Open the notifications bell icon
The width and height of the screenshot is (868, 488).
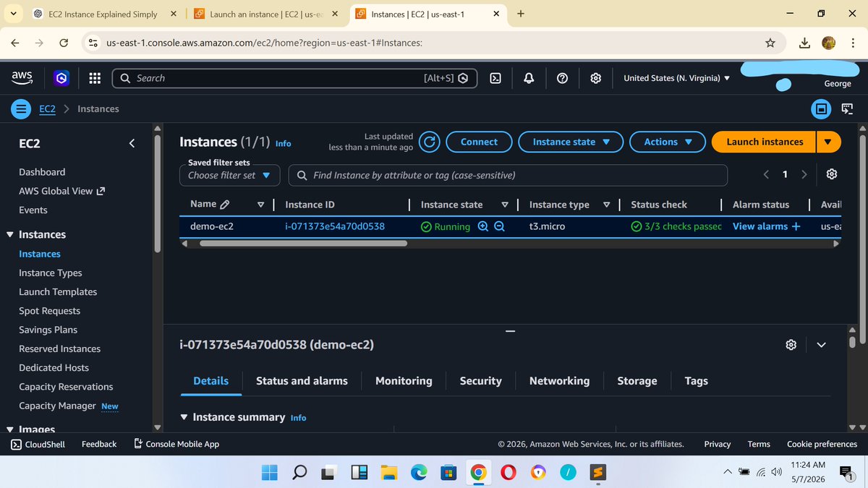click(529, 78)
